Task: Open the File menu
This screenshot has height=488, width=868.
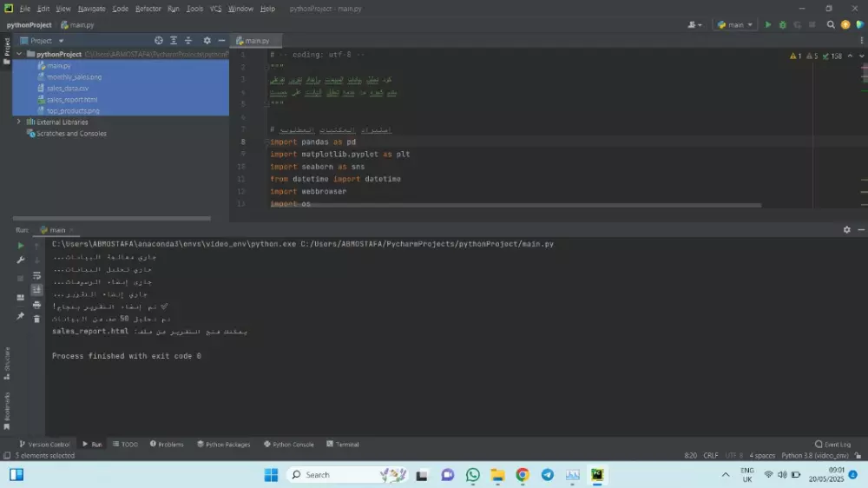Action: coord(25,9)
